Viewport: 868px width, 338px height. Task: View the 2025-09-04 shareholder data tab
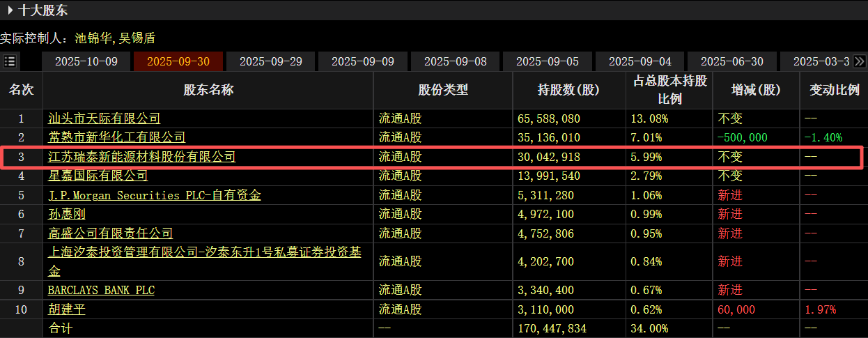640,61
